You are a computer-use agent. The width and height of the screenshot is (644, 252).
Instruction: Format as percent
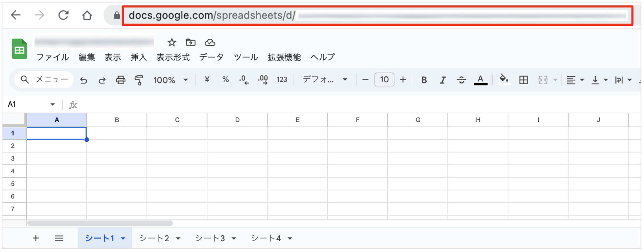pos(226,79)
